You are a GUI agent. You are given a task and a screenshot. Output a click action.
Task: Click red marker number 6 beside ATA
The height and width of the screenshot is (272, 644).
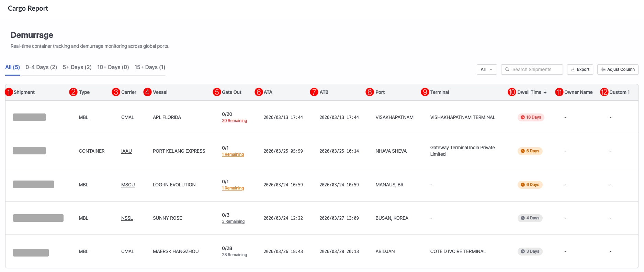[259, 92]
